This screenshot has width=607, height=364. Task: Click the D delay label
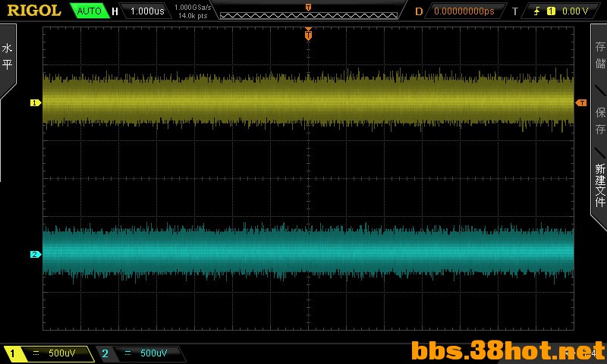click(x=419, y=11)
